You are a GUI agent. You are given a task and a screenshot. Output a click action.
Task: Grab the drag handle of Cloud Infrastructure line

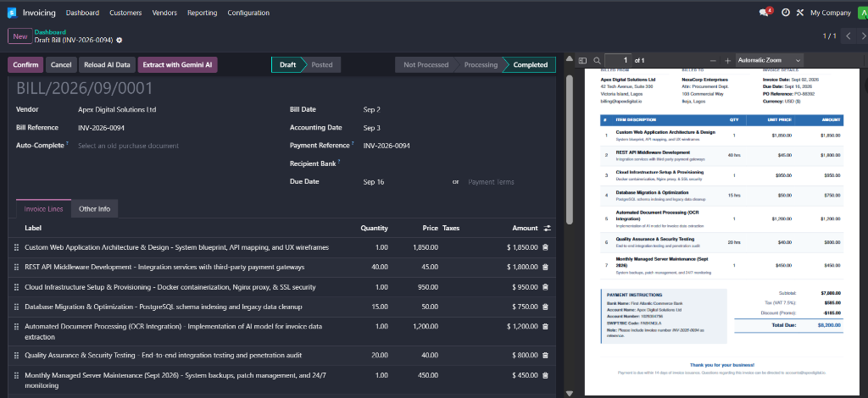click(x=16, y=287)
